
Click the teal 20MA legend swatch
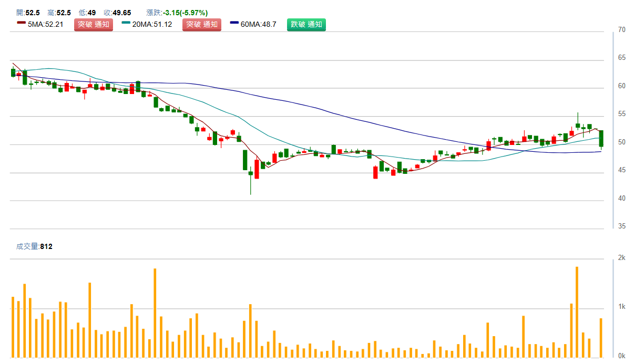126,23
